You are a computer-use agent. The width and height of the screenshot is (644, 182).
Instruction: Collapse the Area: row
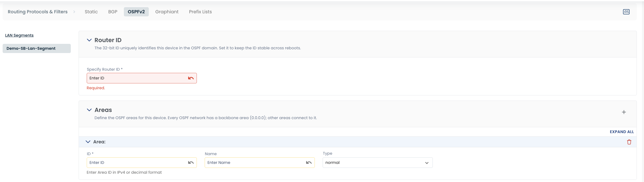tap(88, 142)
